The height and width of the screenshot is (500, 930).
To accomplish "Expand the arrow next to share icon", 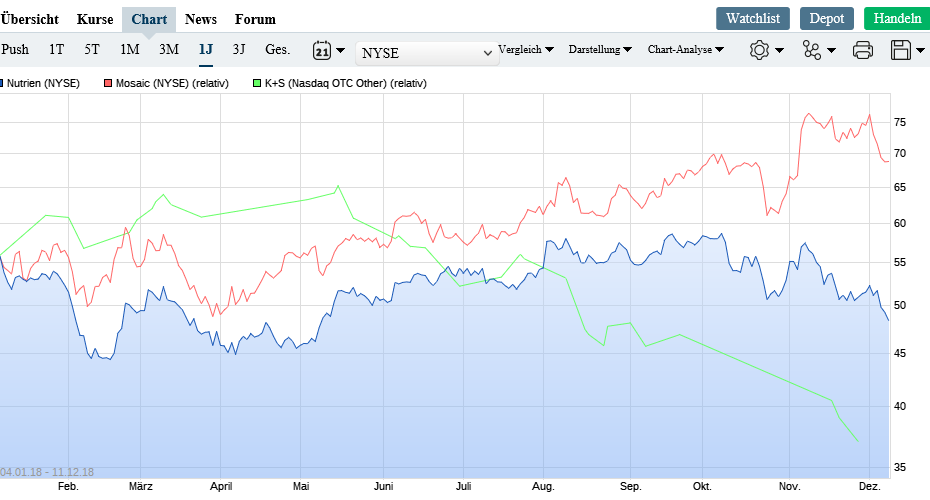I will tap(832, 50).
